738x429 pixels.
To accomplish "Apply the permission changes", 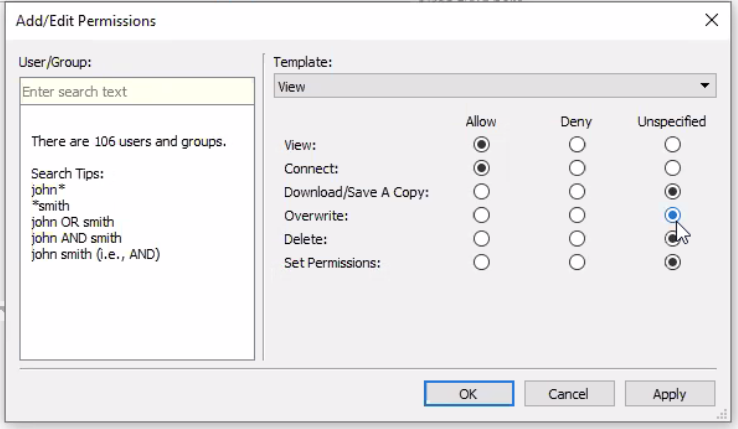I will 670,393.
